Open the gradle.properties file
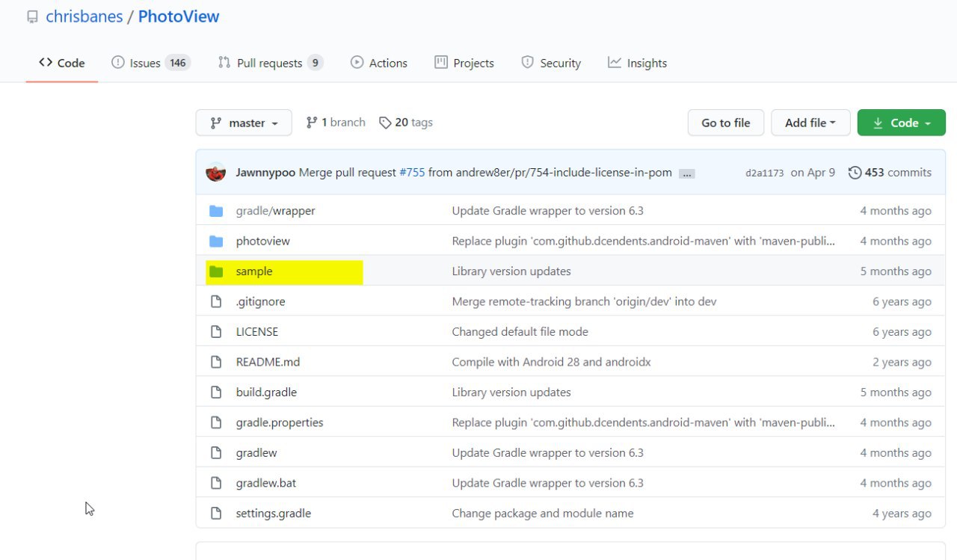Screen dimensions: 957x560 point(280,422)
